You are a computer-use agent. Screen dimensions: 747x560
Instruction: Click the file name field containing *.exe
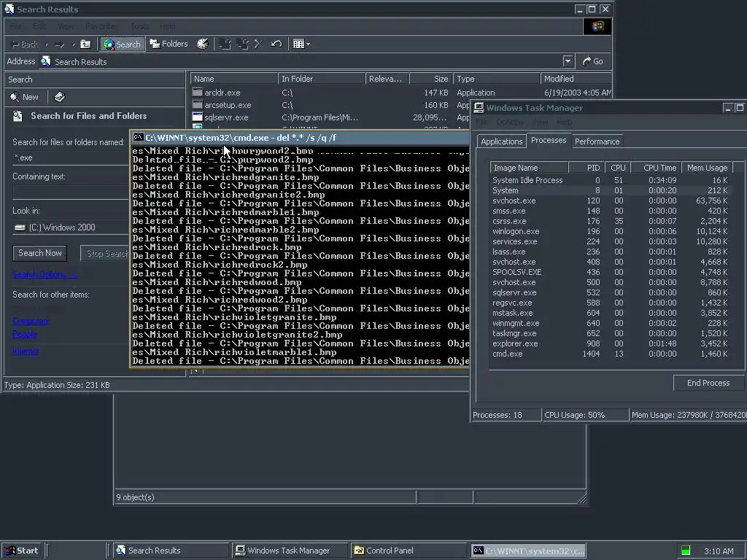71,157
